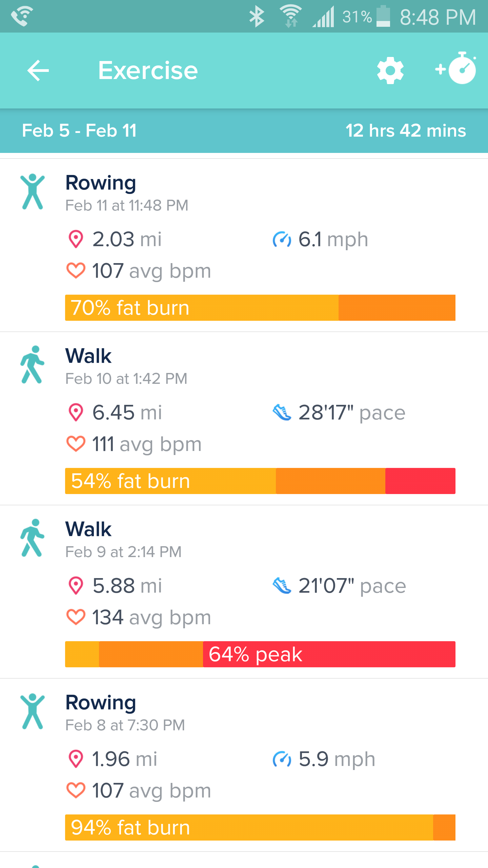Open the Feb 11 Rowing entry title

tap(101, 183)
